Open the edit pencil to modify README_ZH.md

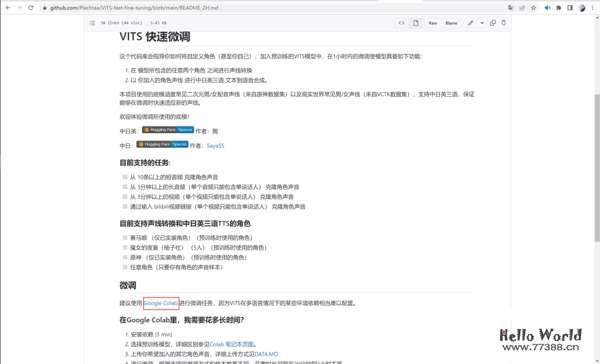click(470, 23)
